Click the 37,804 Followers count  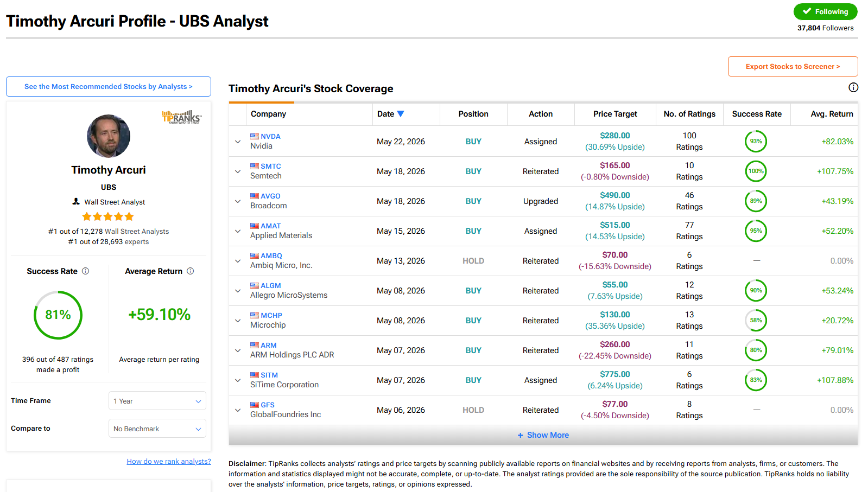[x=825, y=28]
